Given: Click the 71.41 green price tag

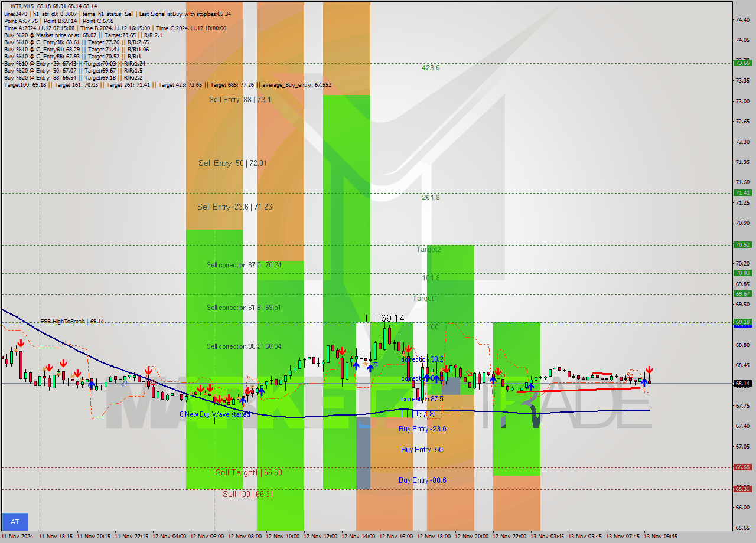Looking at the screenshot, I should pos(742,193).
